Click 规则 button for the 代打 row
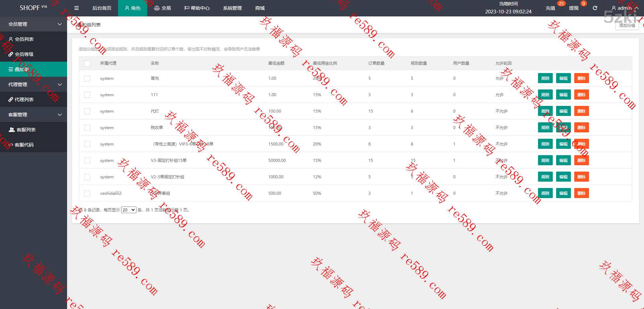This screenshot has height=309, width=644. 545,111
